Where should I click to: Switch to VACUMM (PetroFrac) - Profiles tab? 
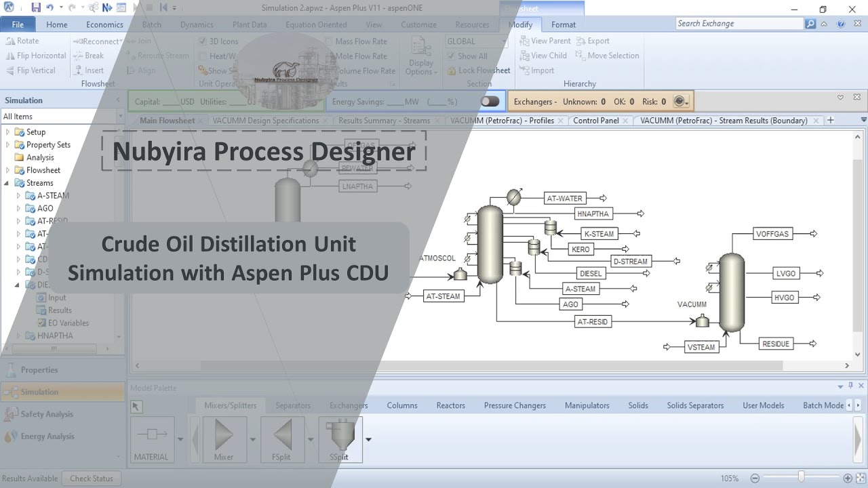pyautogui.click(x=502, y=121)
